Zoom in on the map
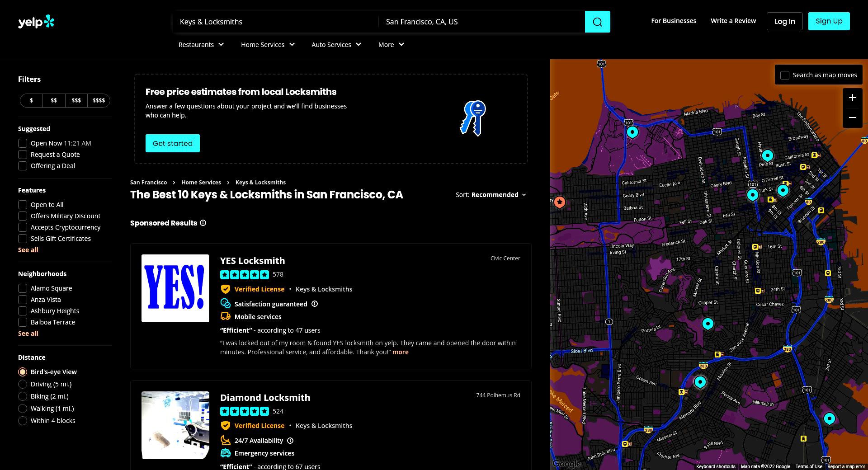 (x=852, y=98)
